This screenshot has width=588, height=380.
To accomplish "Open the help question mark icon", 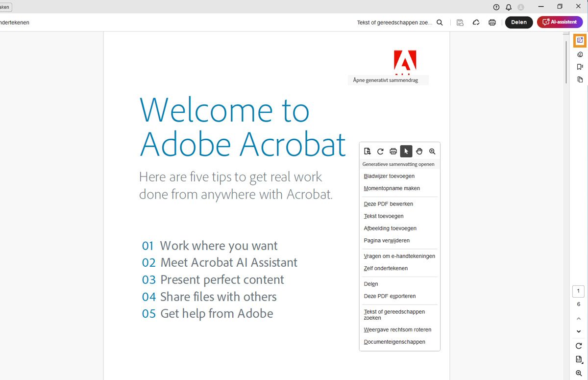I will [x=496, y=7].
